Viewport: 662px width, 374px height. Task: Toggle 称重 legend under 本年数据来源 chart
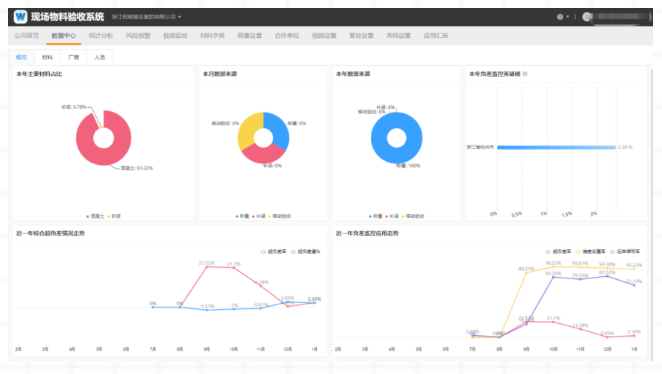(376, 216)
